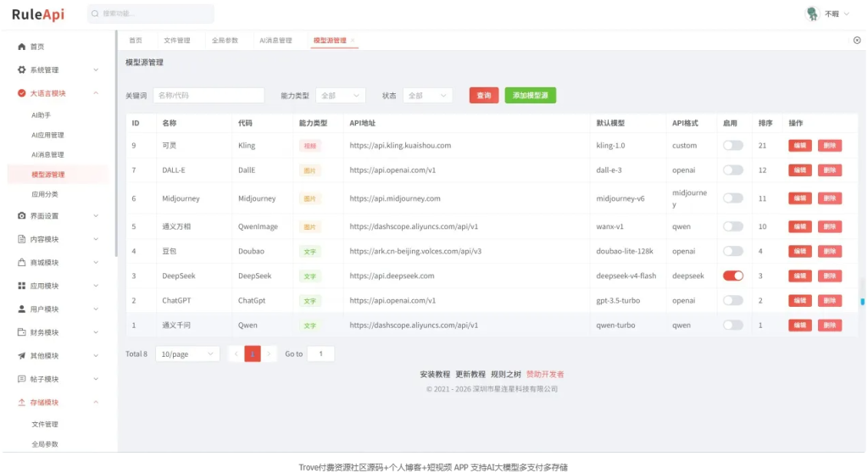
Task: Expand 内容模块 using its chevron
Action: click(96, 239)
